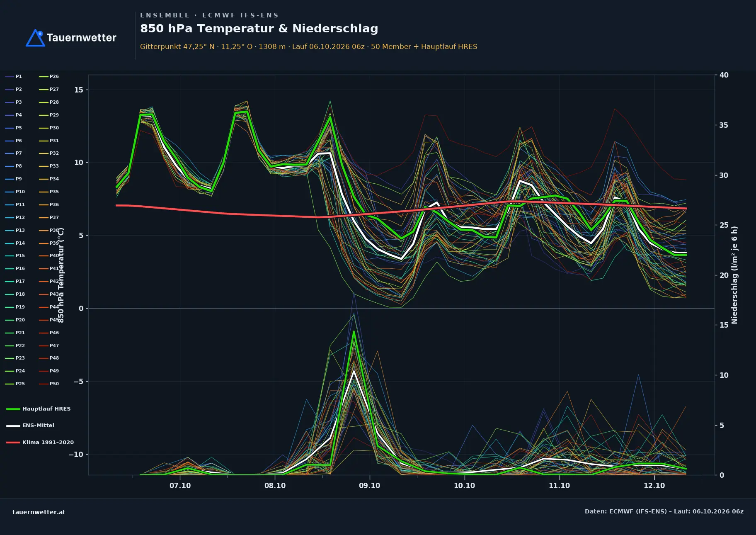756x535 pixels.
Task: Toggle member P50 in the legend
Action: pos(49,384)
